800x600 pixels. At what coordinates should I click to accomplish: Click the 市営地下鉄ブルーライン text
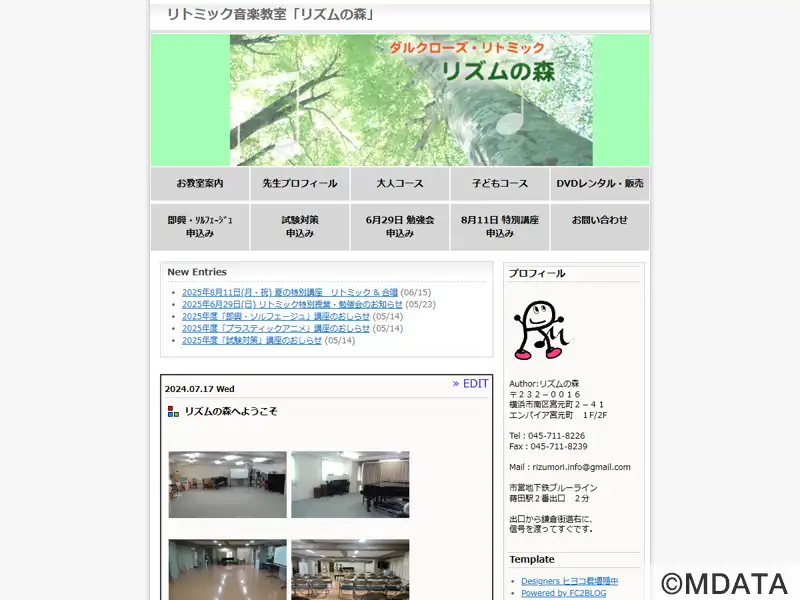click(553, 488)
